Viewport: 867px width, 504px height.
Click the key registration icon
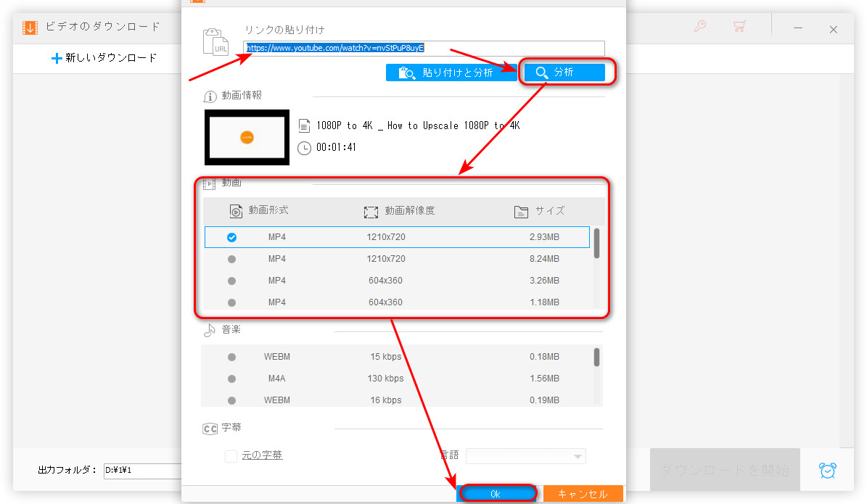[x=700, y=28]
